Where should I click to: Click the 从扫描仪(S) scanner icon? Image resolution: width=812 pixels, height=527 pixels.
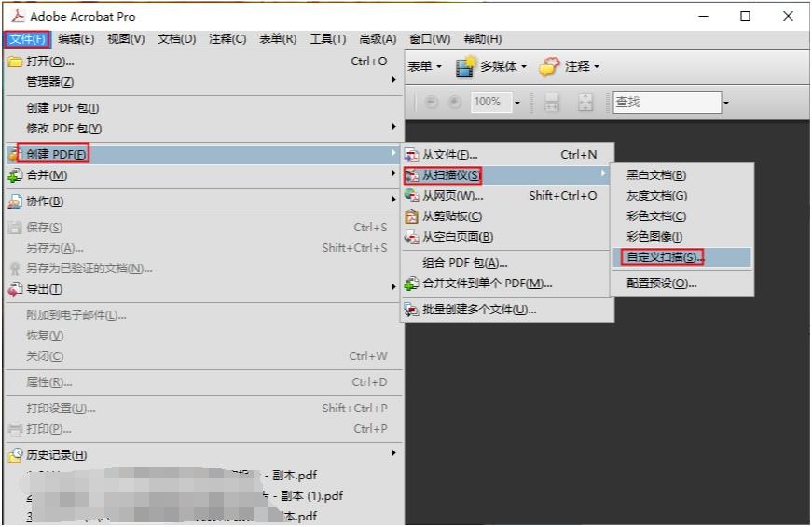click(412, 175)
